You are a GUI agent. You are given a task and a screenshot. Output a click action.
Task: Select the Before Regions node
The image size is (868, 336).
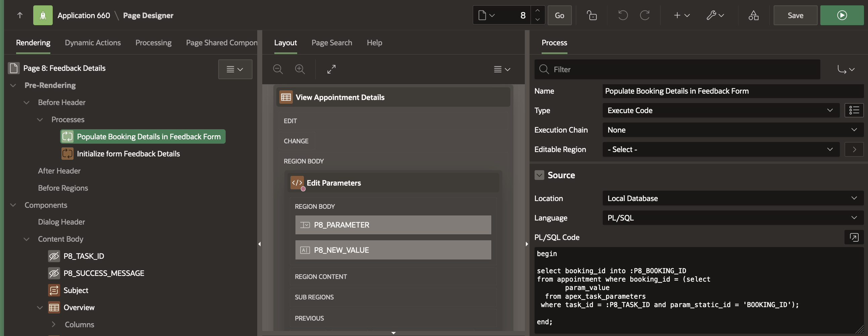[63, 188]
